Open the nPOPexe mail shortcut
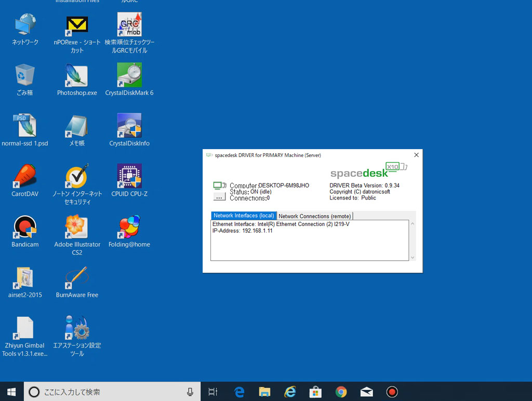532x401 pixels. click(x=77, y=25)
